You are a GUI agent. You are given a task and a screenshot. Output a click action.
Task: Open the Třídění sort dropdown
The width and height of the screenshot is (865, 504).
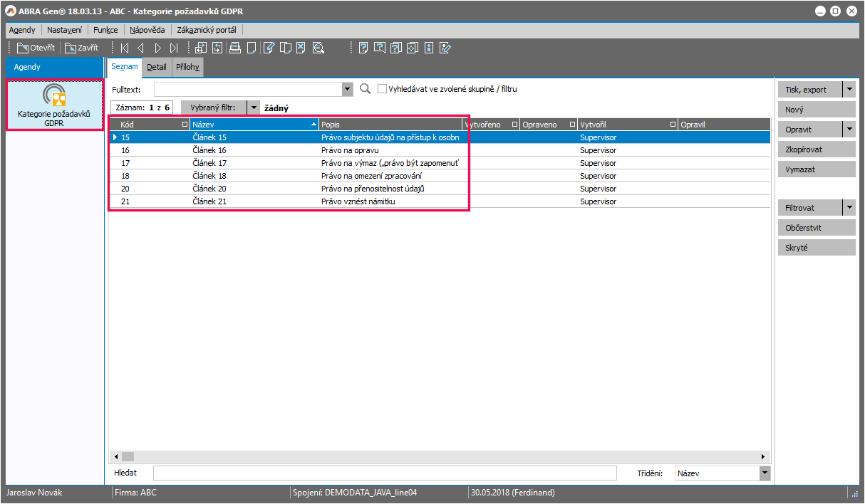(765, 473)
